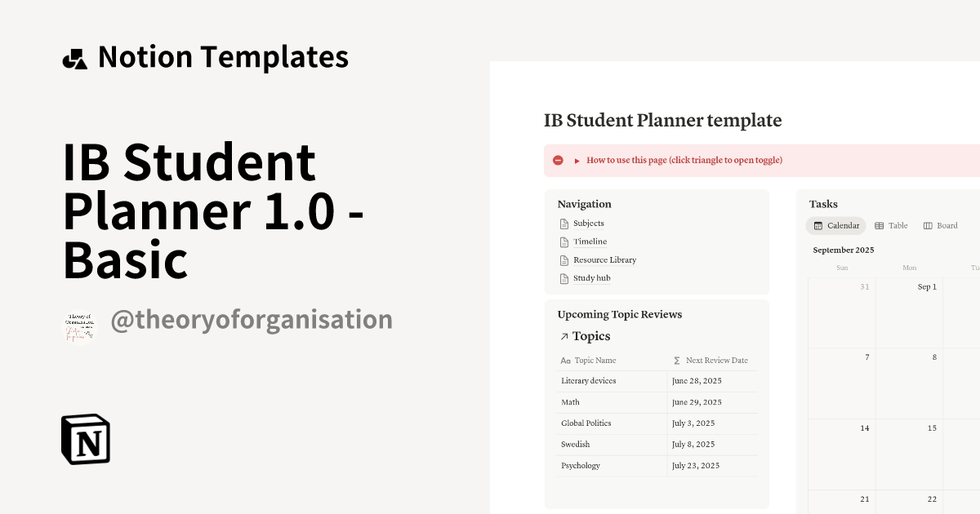Screen dimensions: 980x514
Task: Click the Board view icon in Tasks
Action: [927, 225]
